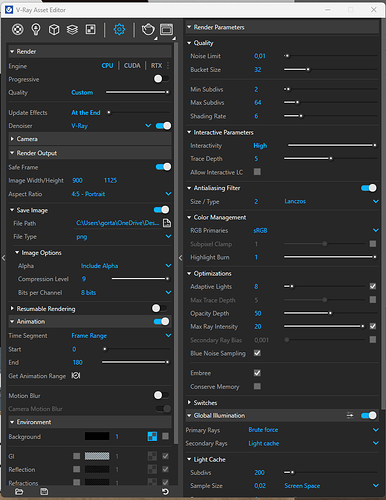Select the CPU render engine
Screen dimensions: 386x500
tap(107, 66)
